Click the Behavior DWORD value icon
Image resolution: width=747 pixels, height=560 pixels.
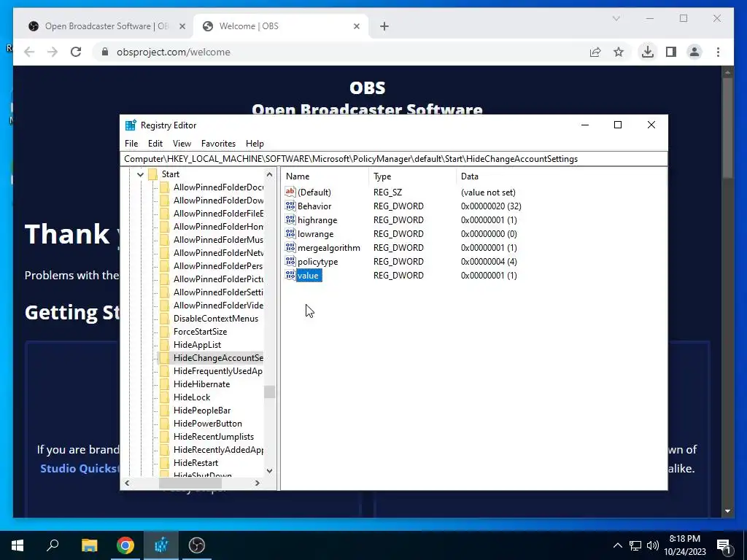click(x=290, y=206)
